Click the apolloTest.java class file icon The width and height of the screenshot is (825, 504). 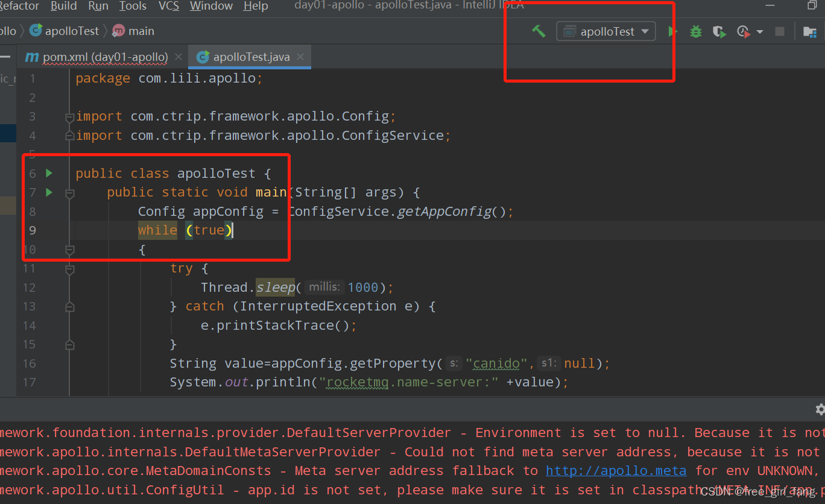[203, 57]
